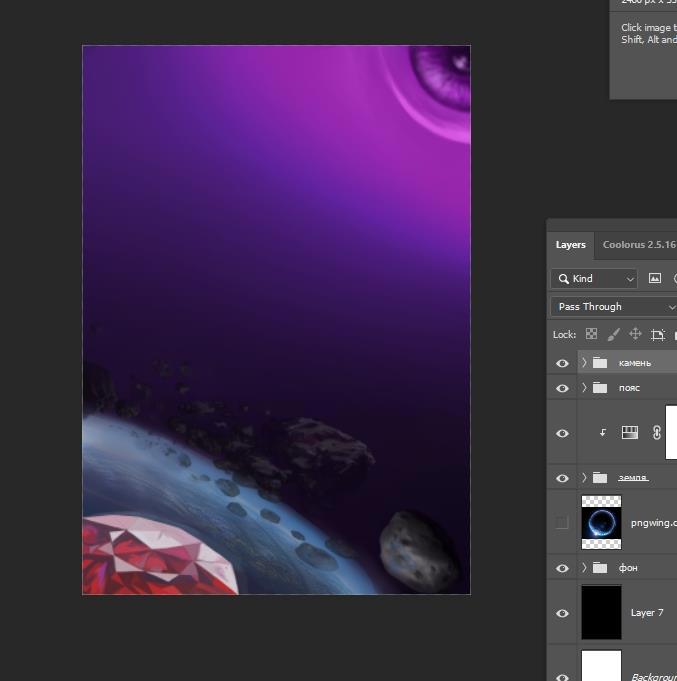Click the layer mask chain link icon
677x681 pixels.
coord(657,433)
